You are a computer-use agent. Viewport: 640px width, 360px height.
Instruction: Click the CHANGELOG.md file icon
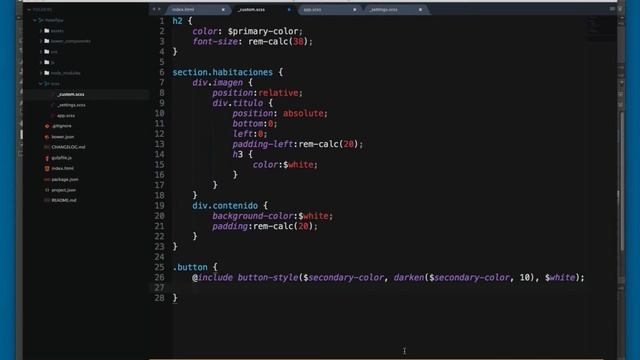click(47, 147)
